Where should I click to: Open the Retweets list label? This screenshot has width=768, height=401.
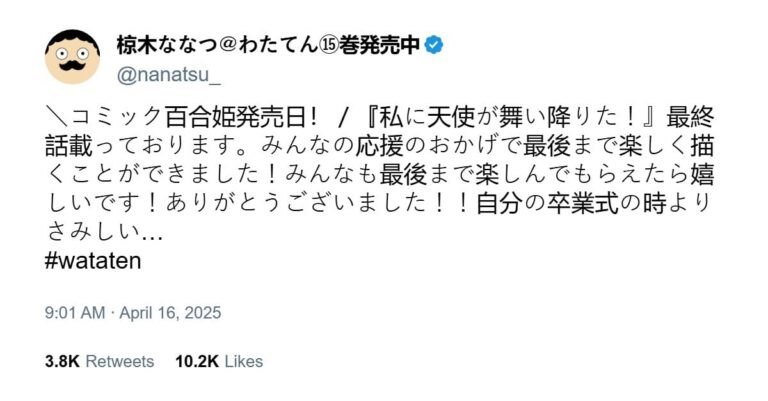(120, 361)
